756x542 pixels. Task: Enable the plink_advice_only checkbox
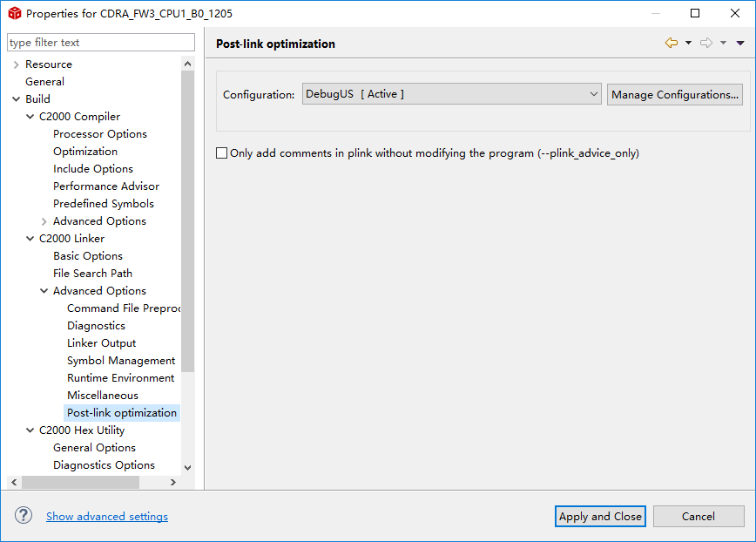pos(221,152)
